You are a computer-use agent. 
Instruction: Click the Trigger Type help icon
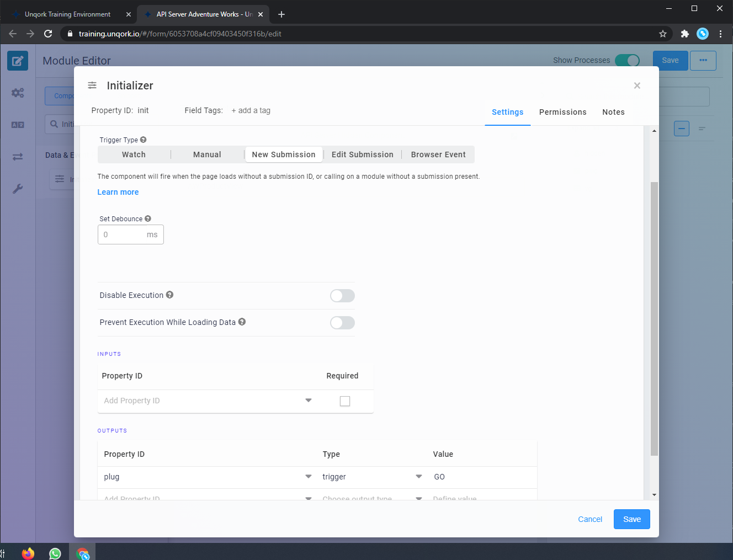(x=144, y=140)
